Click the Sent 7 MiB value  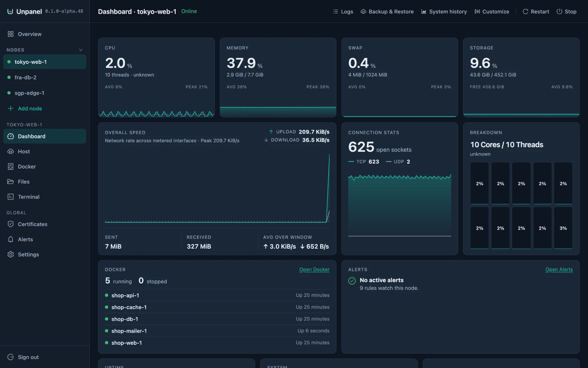(113, 246)
